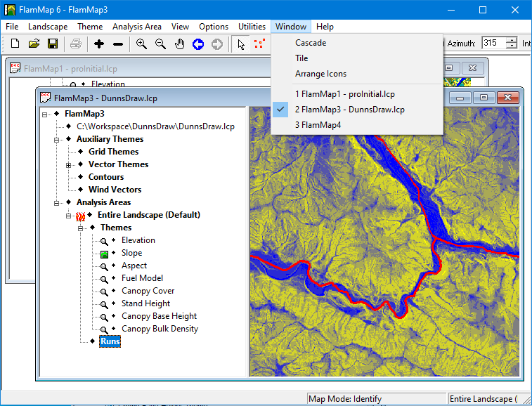The height and width of the screenshot is (406, 532).
Task: Click the magnifier icon beside Canopy Cover
Action: [104, 292]
